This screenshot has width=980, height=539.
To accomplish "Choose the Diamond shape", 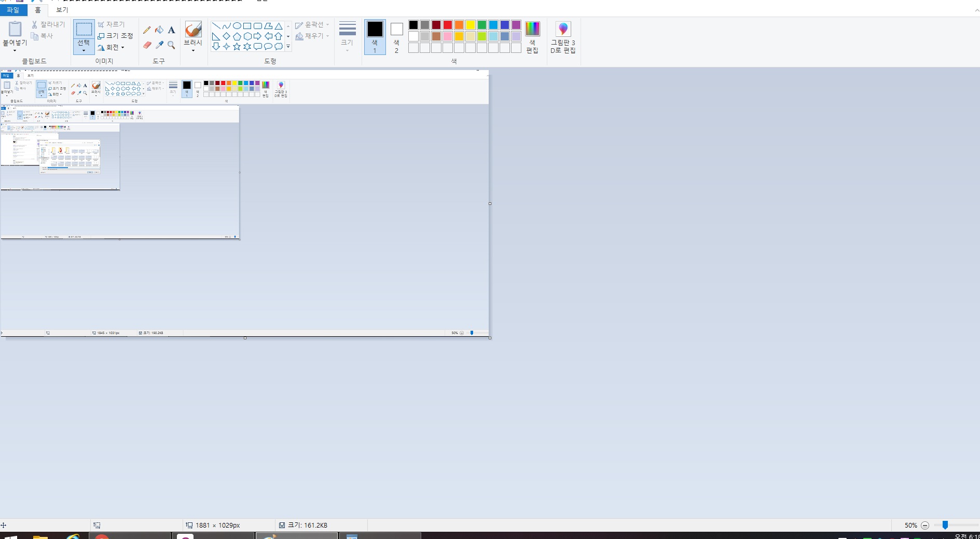I will click(x=226, y=36).
